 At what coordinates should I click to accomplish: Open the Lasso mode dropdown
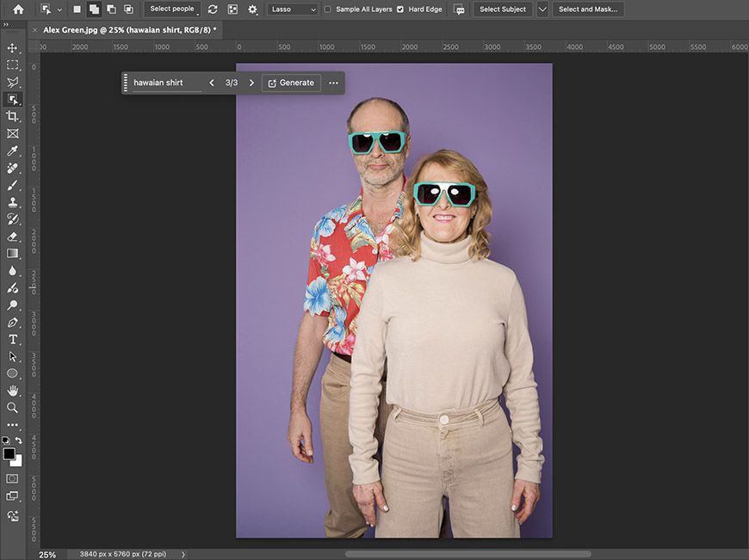(x=293, y=9)
